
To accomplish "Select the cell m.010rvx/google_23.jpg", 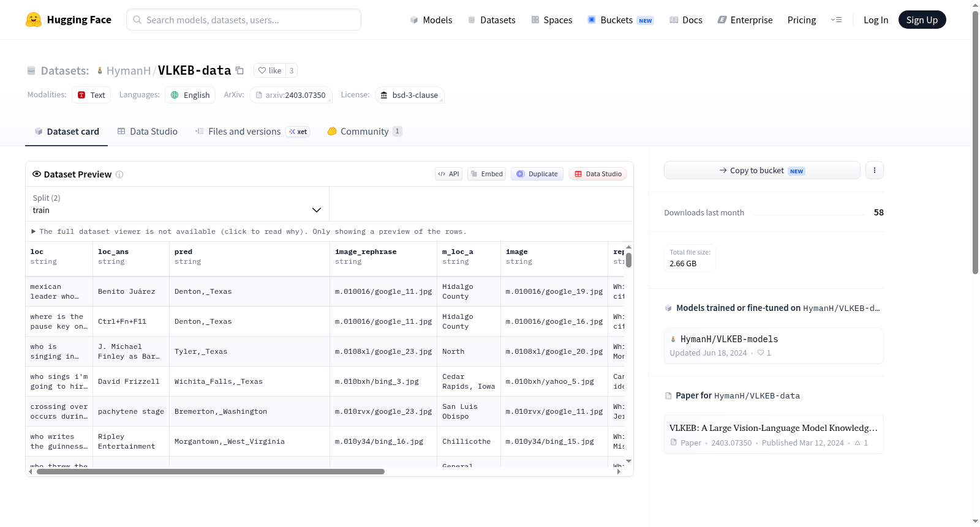I will (x=383, y=411).
